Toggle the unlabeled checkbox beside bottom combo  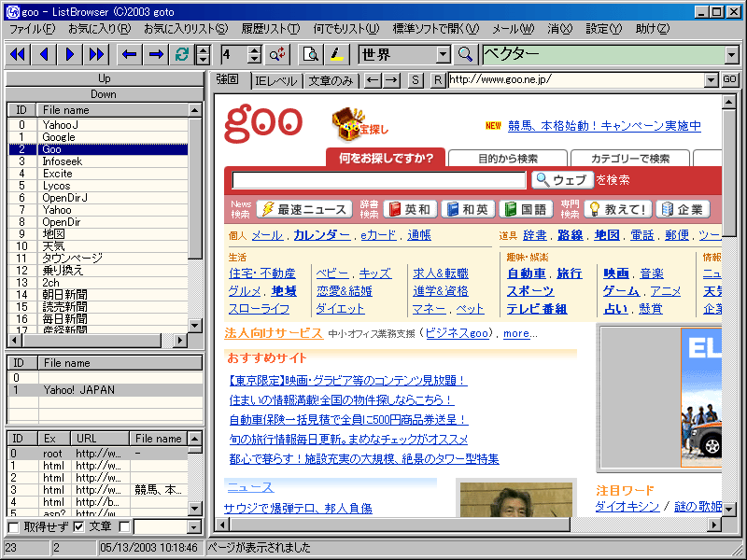point(124,527)
